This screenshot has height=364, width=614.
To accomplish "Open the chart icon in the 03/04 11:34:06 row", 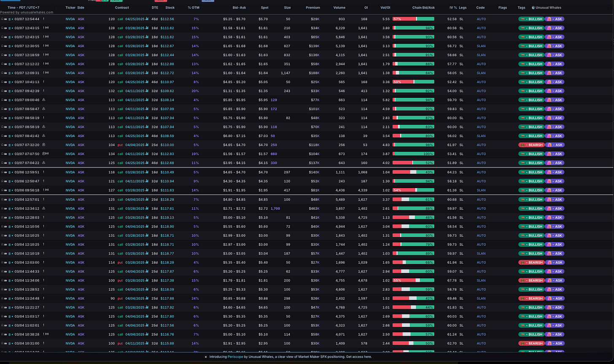I will point(147,280).
